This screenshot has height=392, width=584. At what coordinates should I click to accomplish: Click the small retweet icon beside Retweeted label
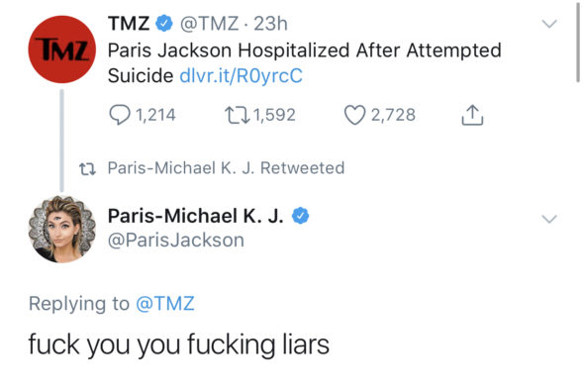click(x=87, y=169)
